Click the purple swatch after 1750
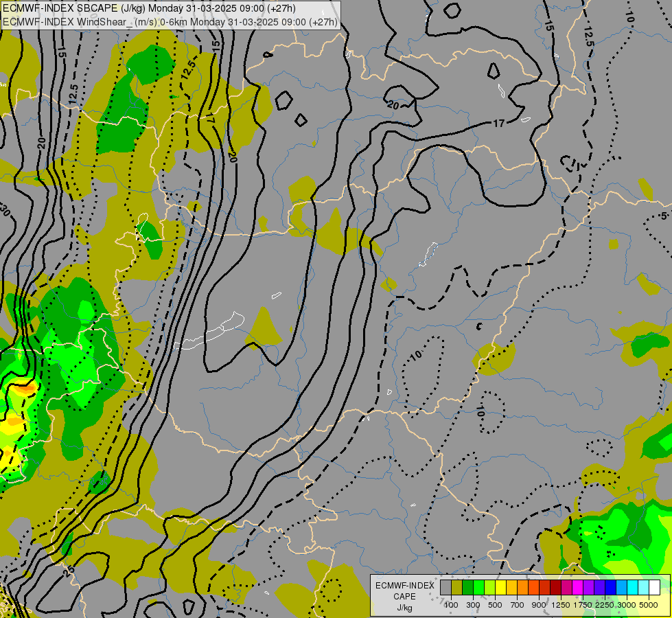The height and width of the screenshot is (618, 672). pos(589,587)
